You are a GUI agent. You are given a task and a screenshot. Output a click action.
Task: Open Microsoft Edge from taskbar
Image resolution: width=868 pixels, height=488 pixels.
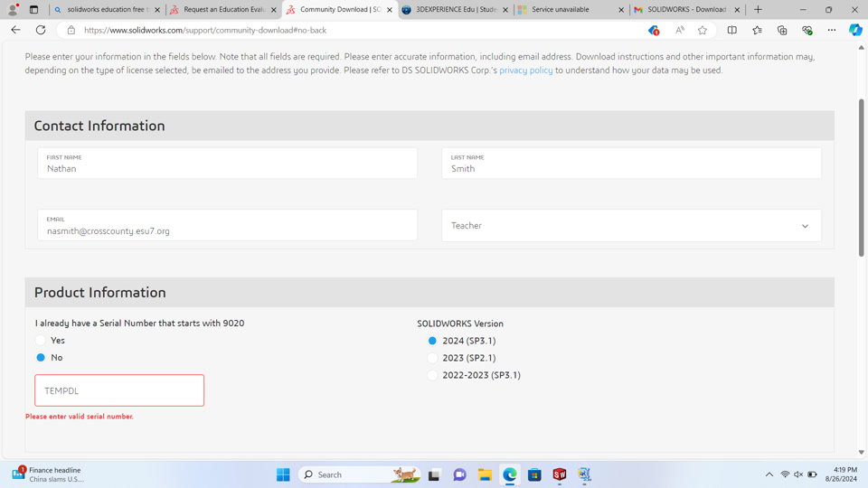(x=510, y=474)
